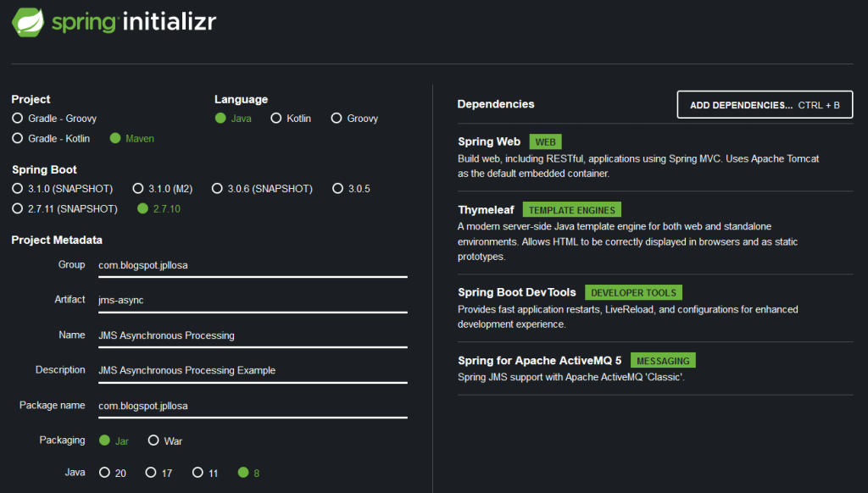Image resolution: width=868 pixels, height=493 pixels.
Task: Pick Spring Boot 2.7.11 (SNAPSHOT)
Action: point(18,208)
